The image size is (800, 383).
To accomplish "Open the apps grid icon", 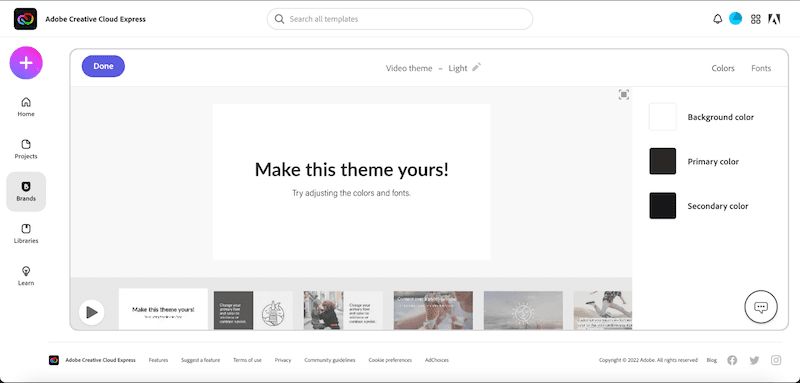I will (x=756, y=19).
